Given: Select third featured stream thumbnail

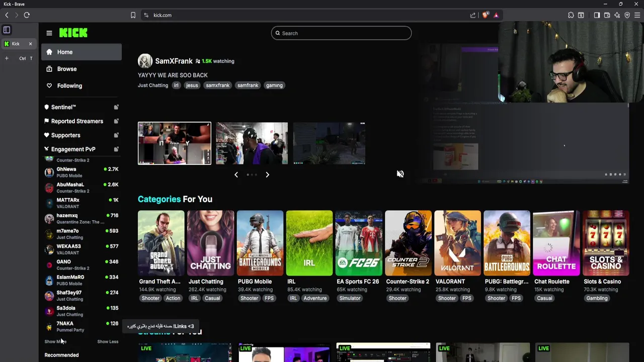Looking at the screenshot, I should pyautogui.click(x=329, y=143).
